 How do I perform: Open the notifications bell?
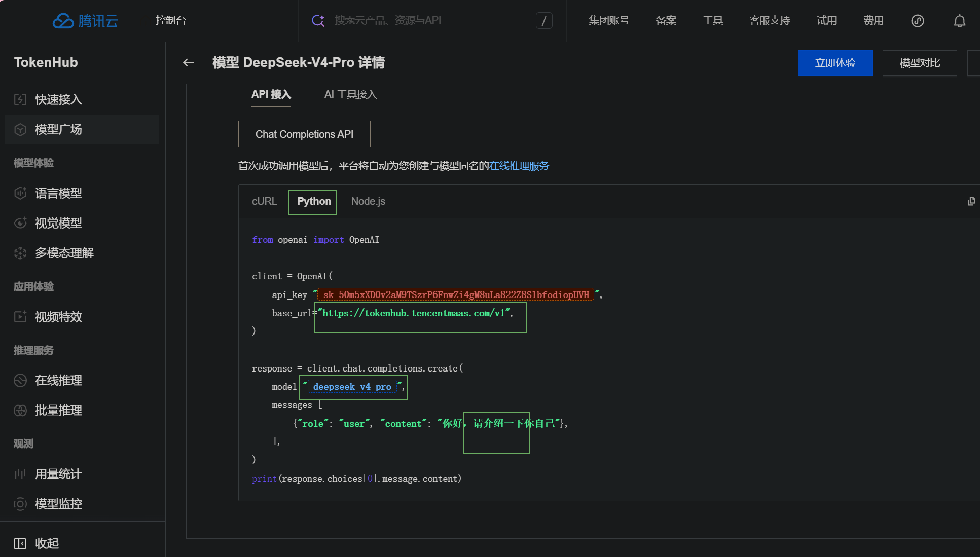click(x=959, y=21)
